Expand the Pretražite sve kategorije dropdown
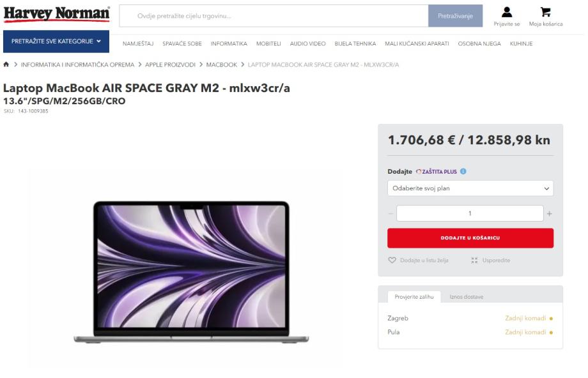Viewport: 588px width, 378px height. click(56, 42)
